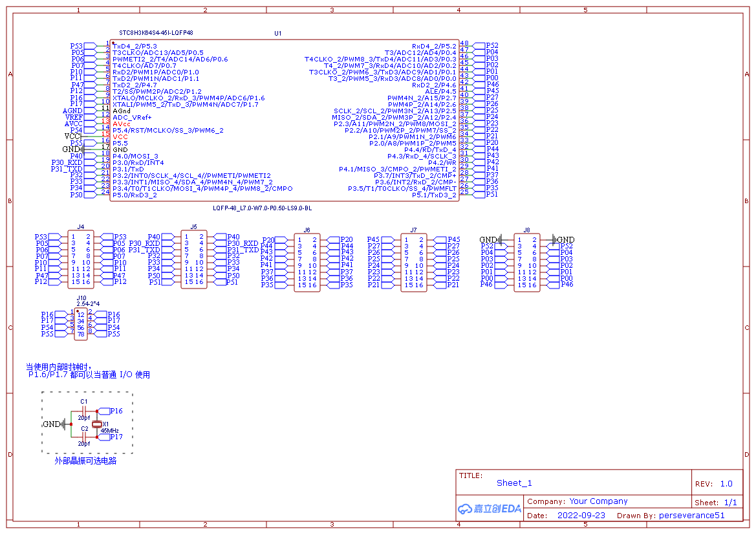Click the P5.1/TxD3_2 pin name

[x=434, y=195]
